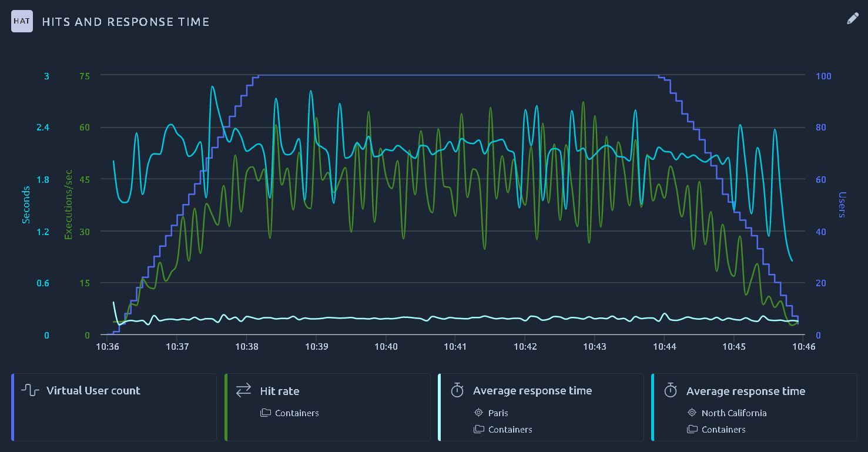Click the stopwatch icon for North California response time
This screenshot has height=452, width=868.
point(671,390)
